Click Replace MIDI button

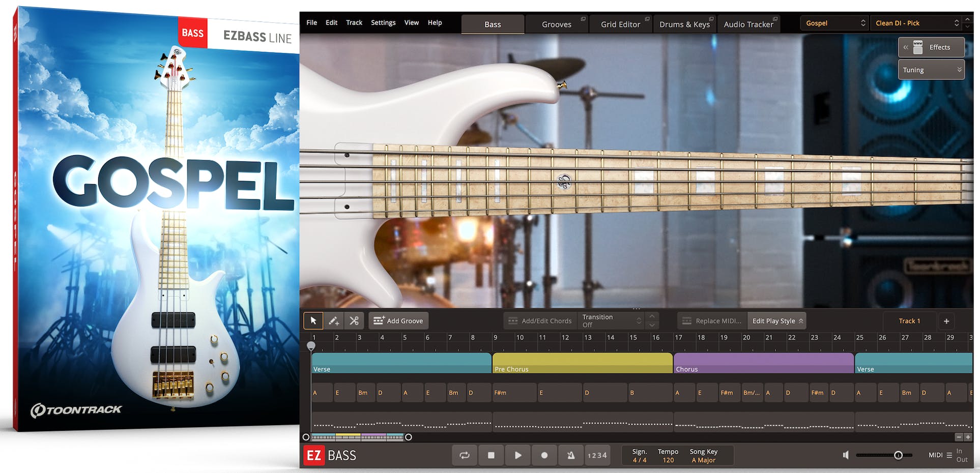pos(712,320)
